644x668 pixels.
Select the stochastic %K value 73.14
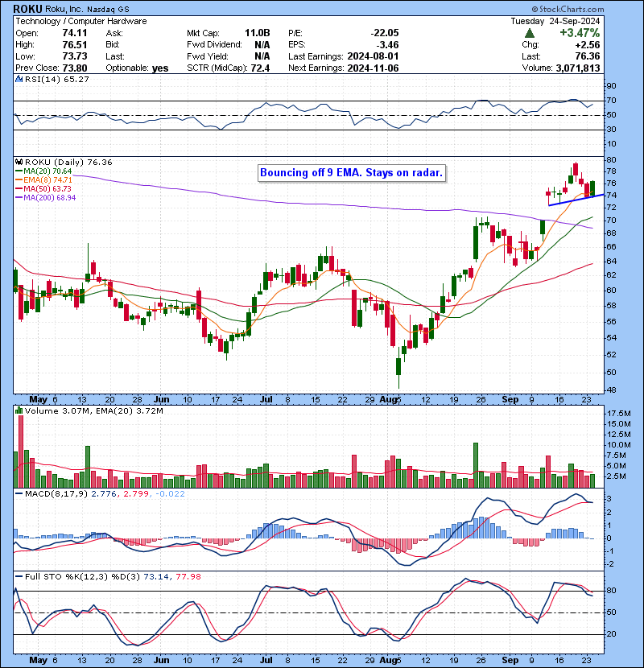pos(156,576)
